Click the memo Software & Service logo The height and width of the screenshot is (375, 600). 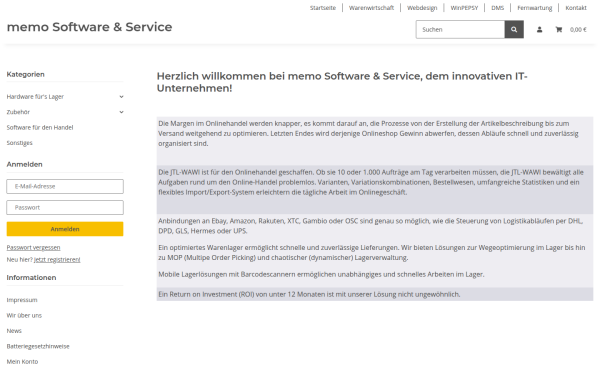click(90, 27)
